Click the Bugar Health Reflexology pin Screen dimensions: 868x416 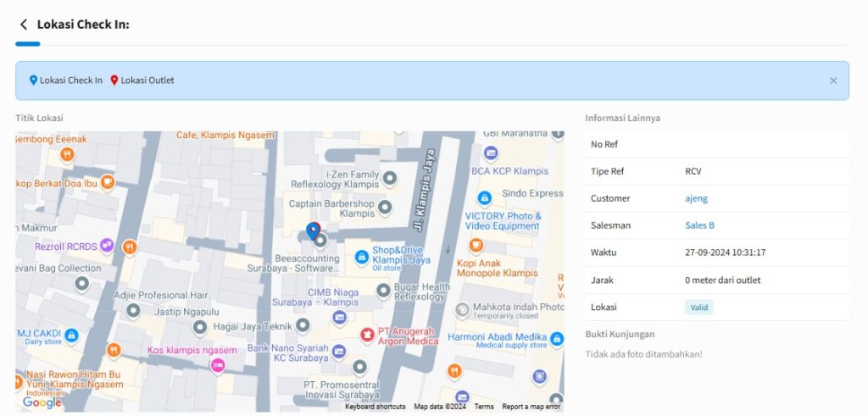coord(383,290)
